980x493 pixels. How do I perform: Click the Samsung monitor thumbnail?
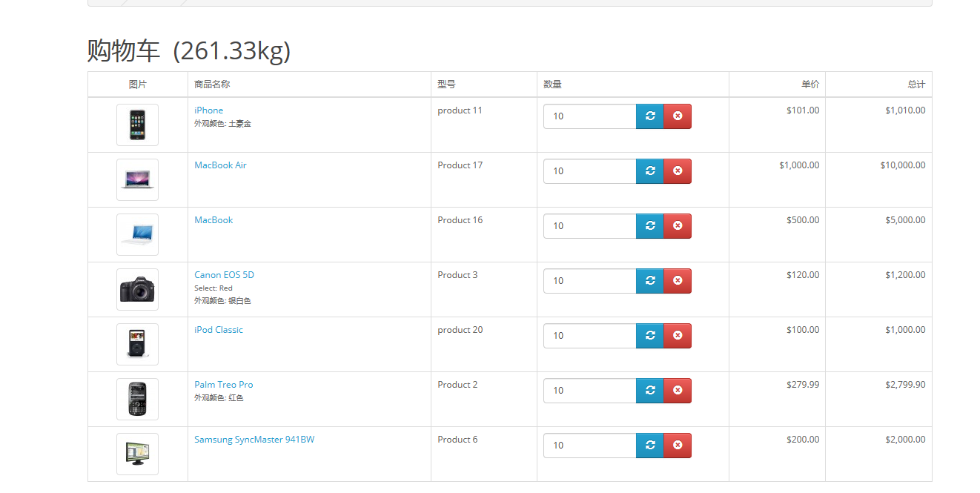137,454
